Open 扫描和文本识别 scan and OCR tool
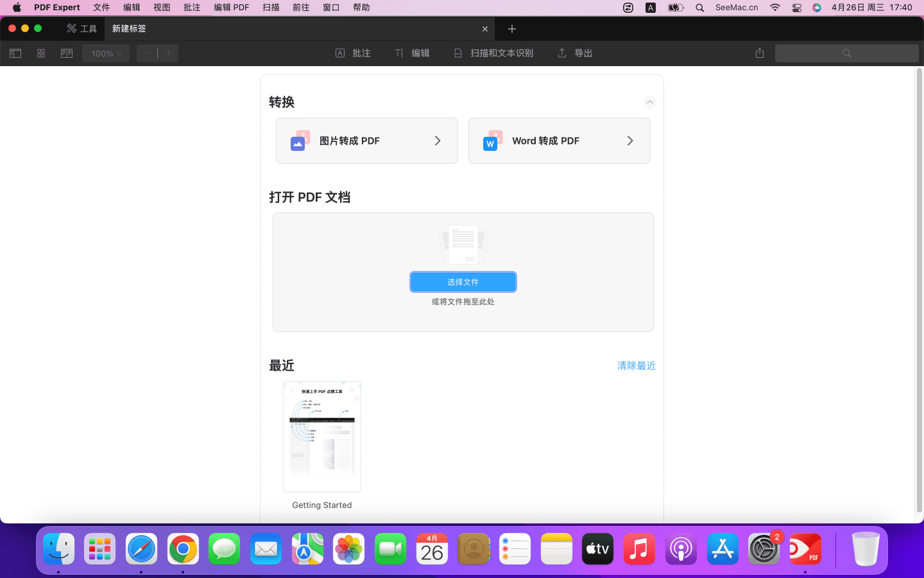Viewport: 924px width, 578px height. tap(493, 53)
